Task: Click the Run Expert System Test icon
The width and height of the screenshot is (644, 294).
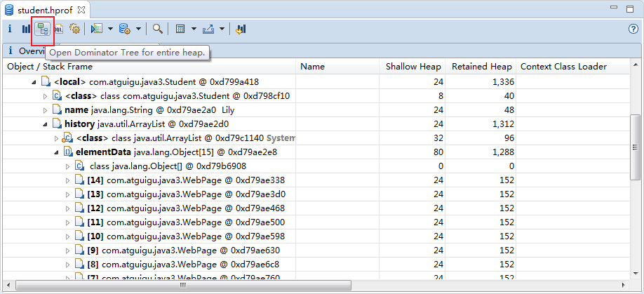Action: 96,29
